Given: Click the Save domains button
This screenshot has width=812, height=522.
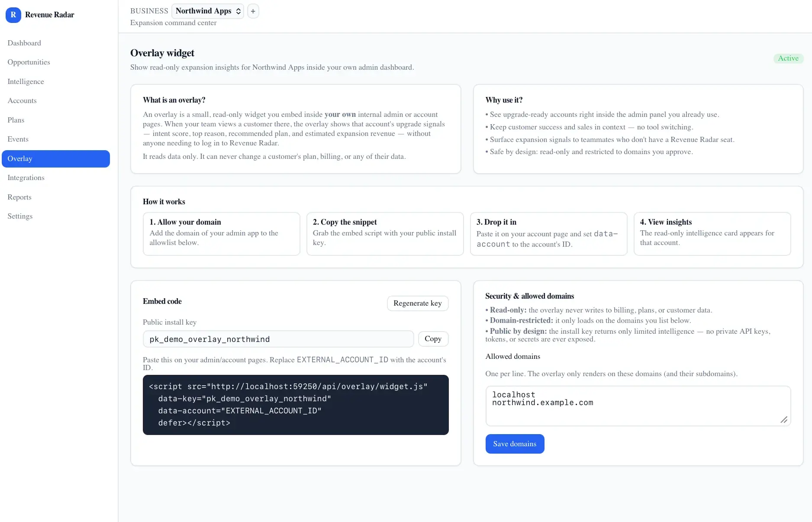Looking at the screenshot, I should pyautogui.click(x=515, y=444).
